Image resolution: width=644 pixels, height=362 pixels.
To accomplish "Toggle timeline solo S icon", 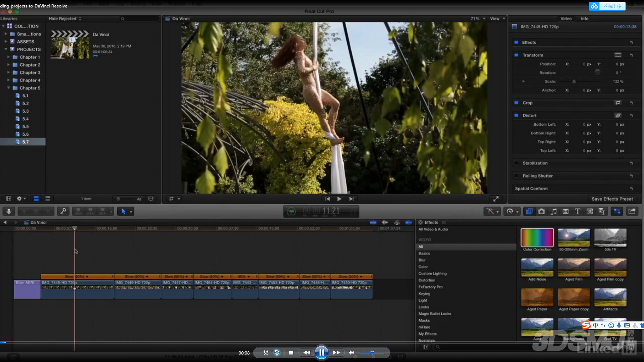I will [x=397, y=222].
